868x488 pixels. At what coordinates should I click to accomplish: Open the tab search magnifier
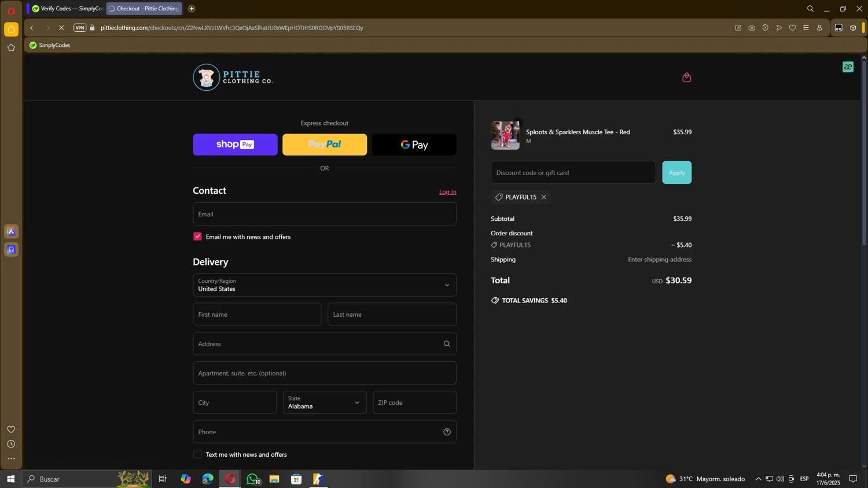point(810,9)
